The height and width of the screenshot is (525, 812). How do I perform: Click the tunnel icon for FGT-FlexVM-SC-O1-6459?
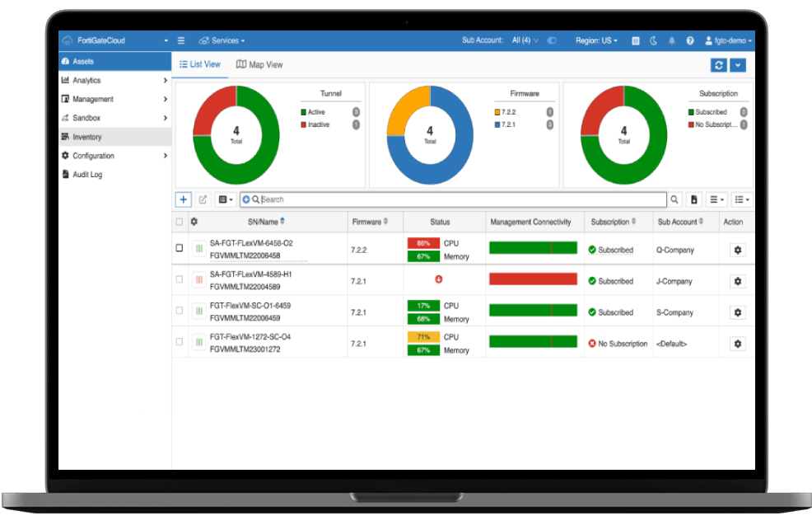pyautogui.click(x=198, y=311)
